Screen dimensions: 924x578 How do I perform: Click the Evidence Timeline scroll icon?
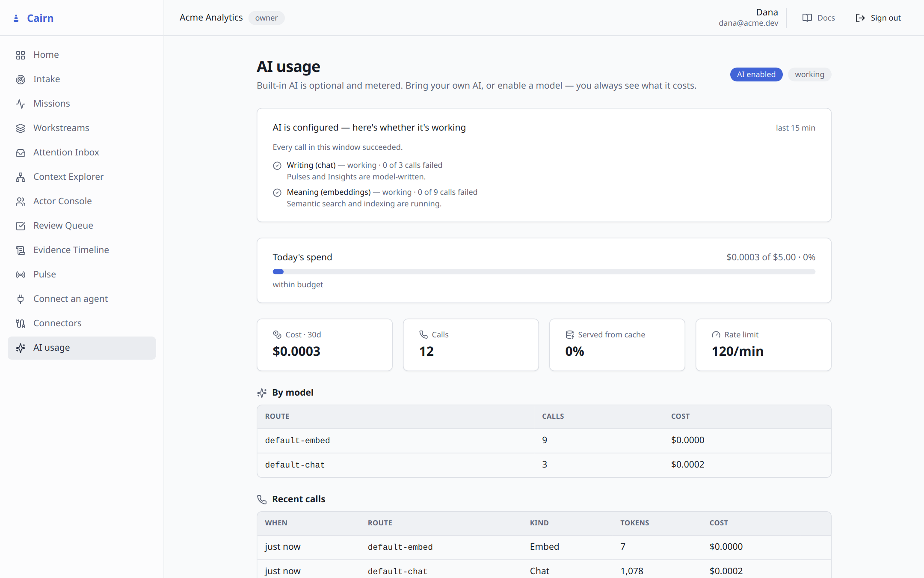21,250
